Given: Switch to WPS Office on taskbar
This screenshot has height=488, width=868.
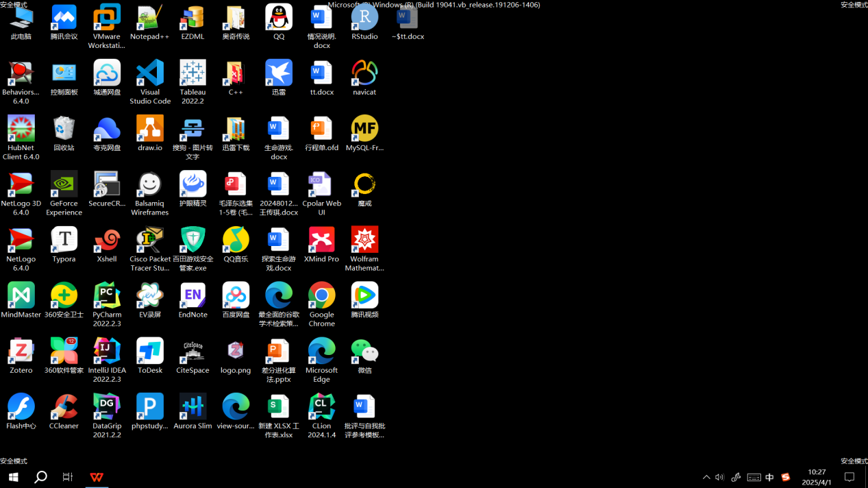Looking at the screenshot, I should pos(97,477).
